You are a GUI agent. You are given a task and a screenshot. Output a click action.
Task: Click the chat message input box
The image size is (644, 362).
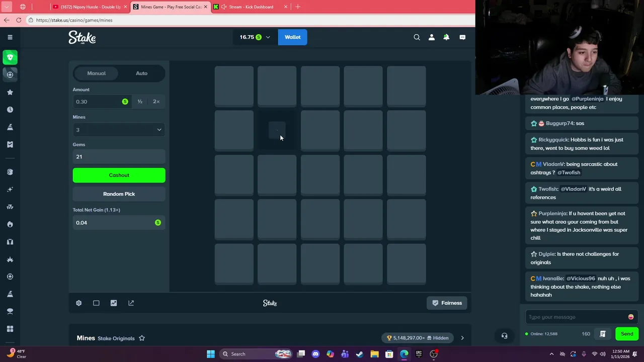(577, 317)
